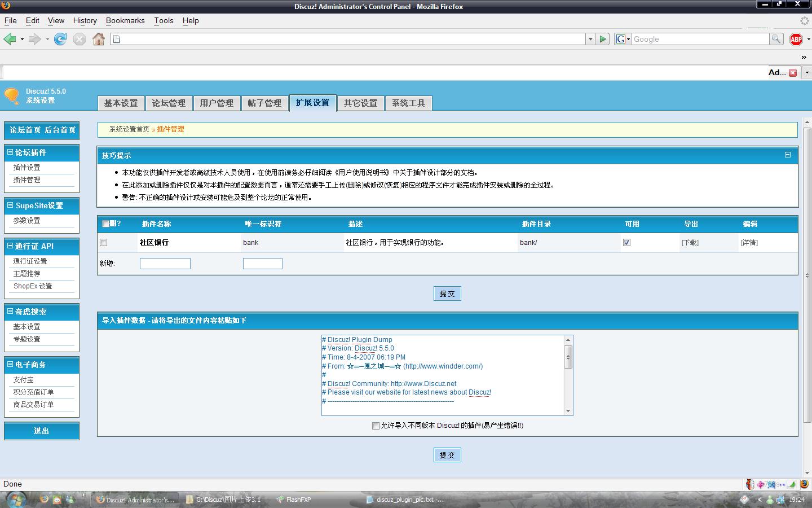Viewport: 812px width, 508px height.
Task: Click the Back arrow navigation icon
Action: 10,39
